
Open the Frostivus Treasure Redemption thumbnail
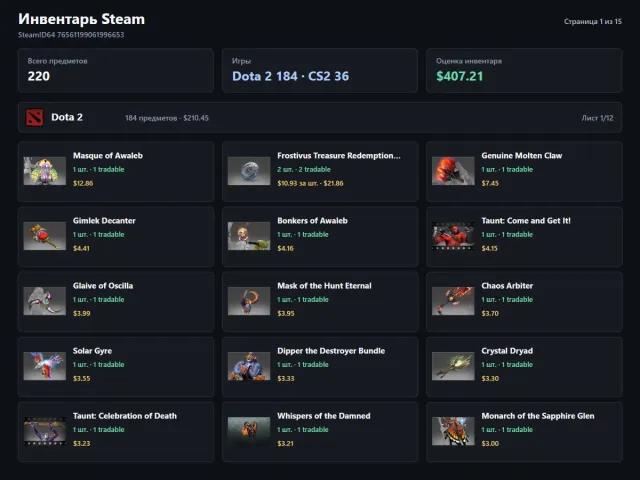249,171
